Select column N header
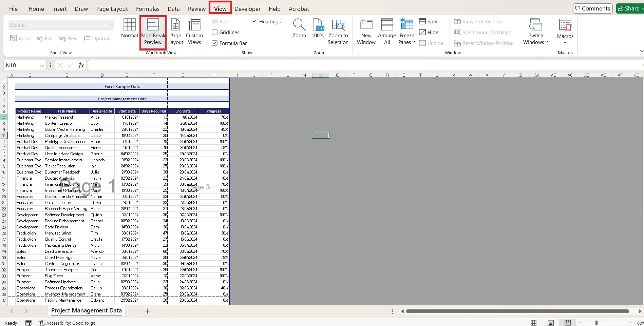Viewport: 644px width, 326px height. [x=320, y=75]
